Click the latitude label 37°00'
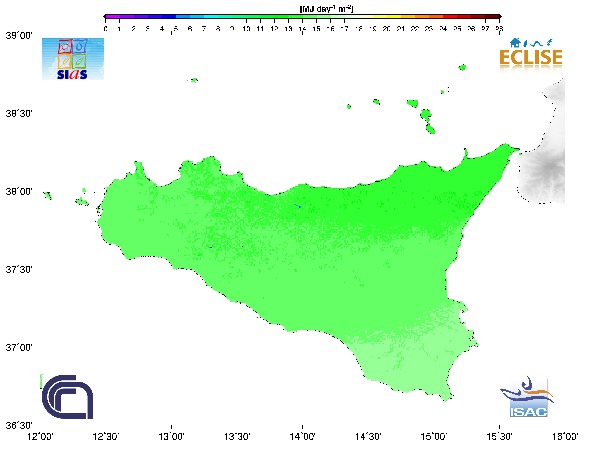The width and height of the screenshot is (600, 450). pos(19,348)
